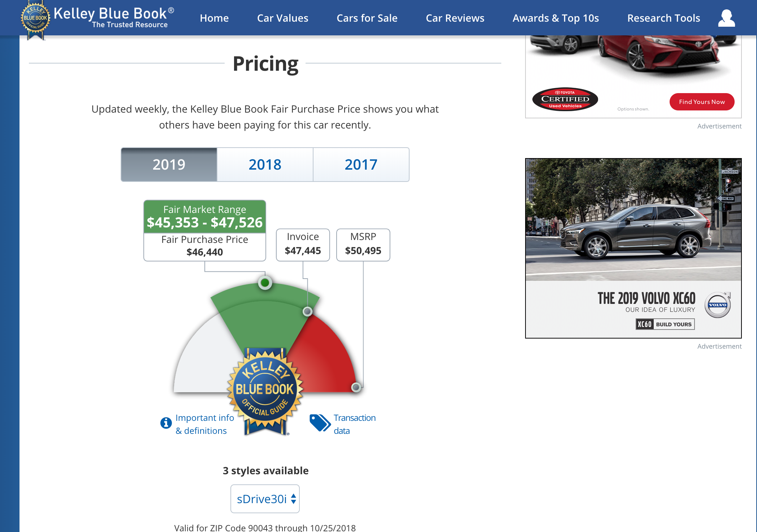The image size is (757, 532).
Task: Switch to the 2017 model year tab
Action: (361, 165)
